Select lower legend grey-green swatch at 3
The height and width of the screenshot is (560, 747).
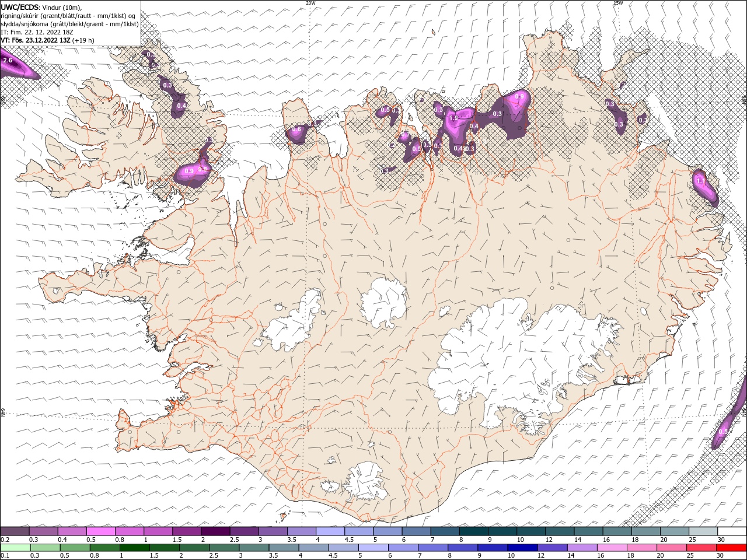pos(253,548)
